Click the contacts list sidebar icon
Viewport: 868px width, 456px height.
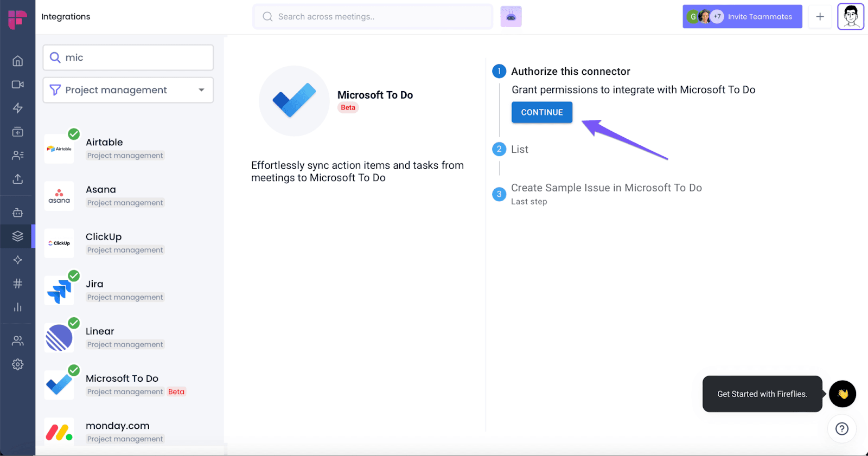[18, 155]
